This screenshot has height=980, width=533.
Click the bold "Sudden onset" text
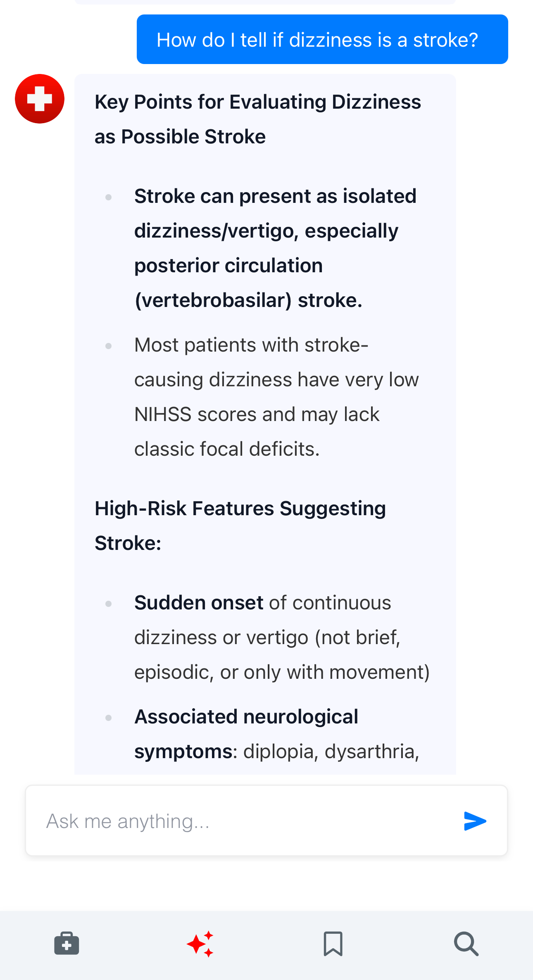point(199,603)
